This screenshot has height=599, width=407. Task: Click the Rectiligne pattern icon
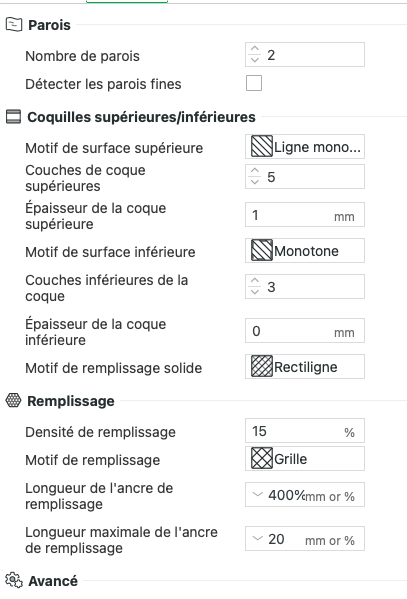(x=262, y=367)
